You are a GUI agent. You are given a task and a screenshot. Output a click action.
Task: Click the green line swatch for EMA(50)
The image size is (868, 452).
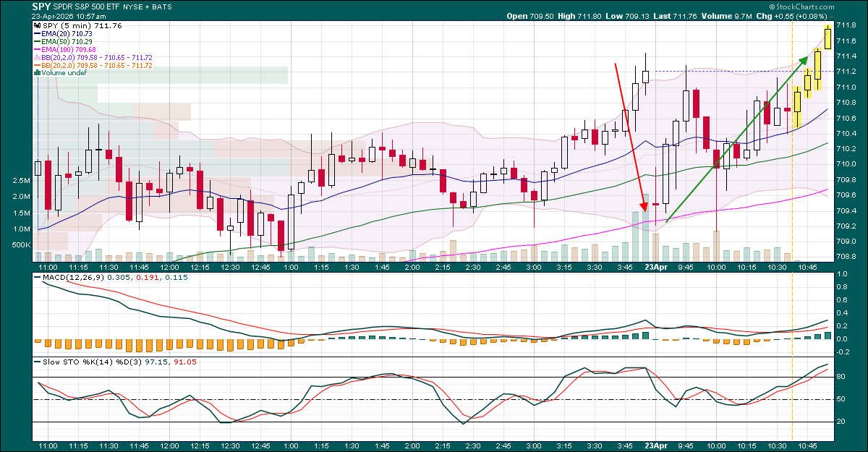(x=37, y=42)
